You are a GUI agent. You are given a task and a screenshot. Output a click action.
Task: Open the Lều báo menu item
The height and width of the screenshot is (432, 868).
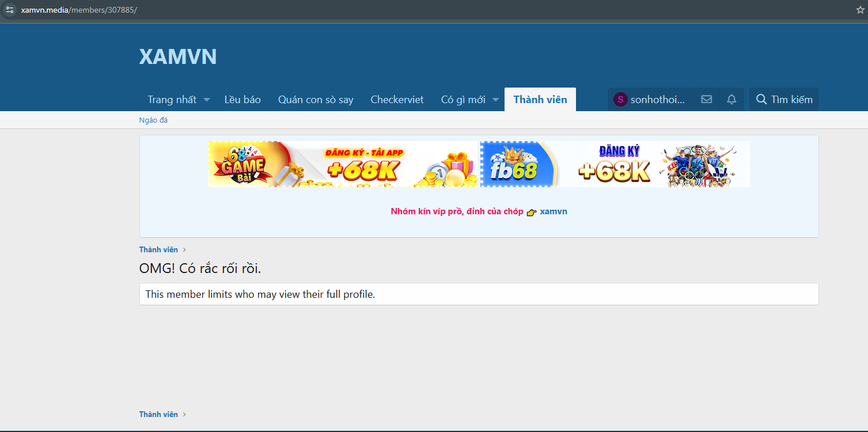tap(242, 100)
